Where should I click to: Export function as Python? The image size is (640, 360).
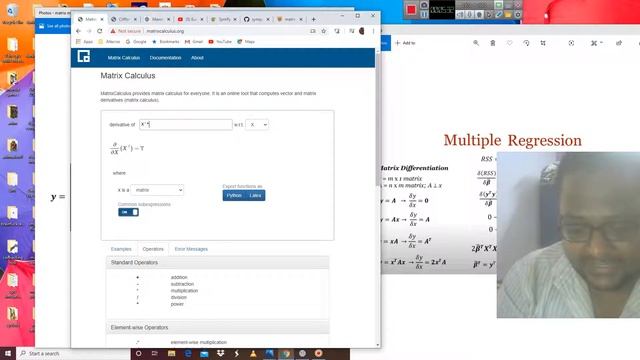(x=234, y=196)
